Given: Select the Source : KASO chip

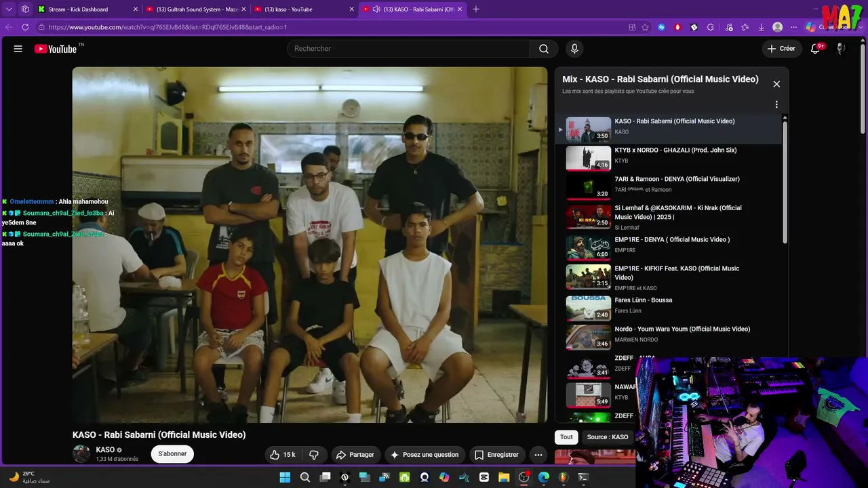Looking at the screenshot, I should 608,437.
